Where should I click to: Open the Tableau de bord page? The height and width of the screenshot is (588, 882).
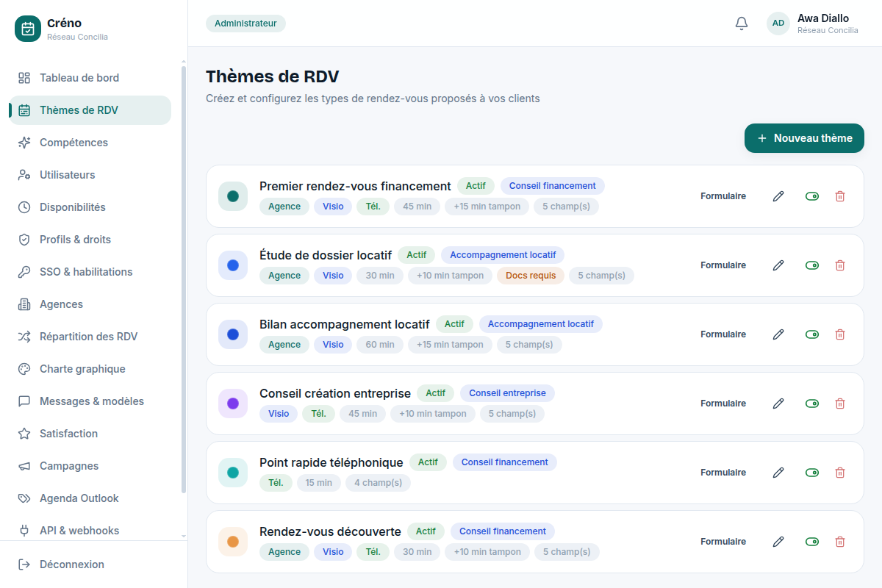(90, 78)
